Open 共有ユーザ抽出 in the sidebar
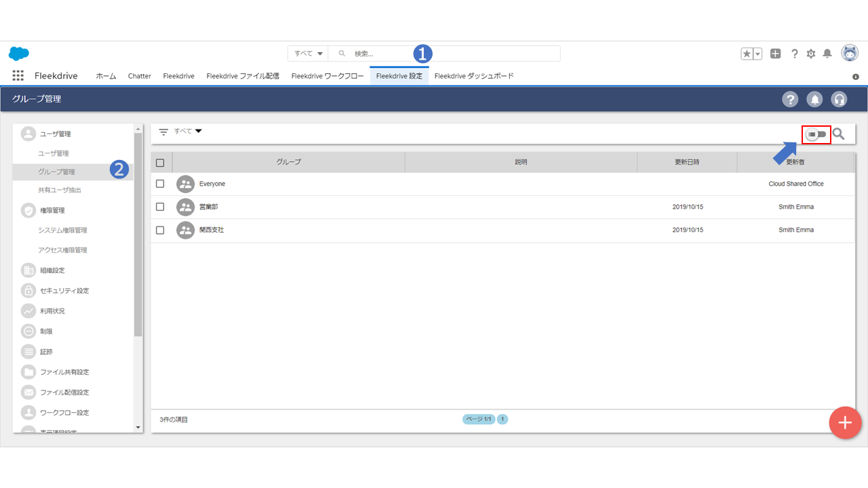 tap(60, 190)
